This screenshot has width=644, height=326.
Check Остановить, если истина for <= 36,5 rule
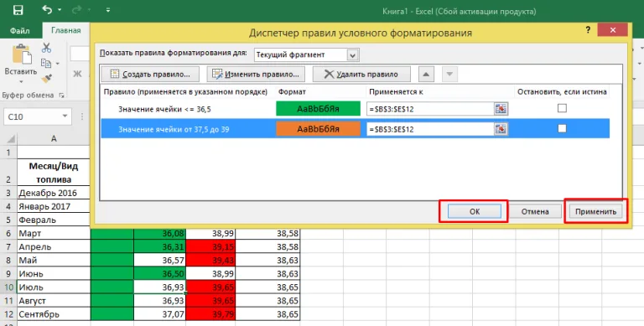[x=562, y=108]
